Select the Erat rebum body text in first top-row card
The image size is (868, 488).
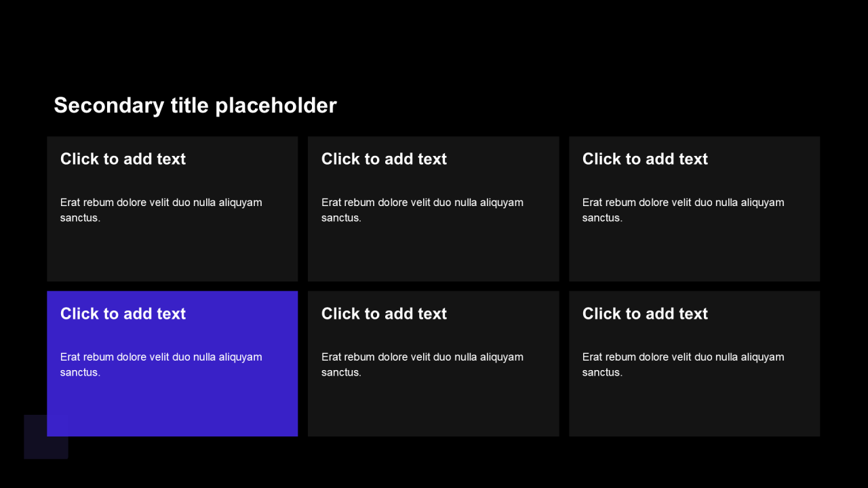(x=161, y=210)
